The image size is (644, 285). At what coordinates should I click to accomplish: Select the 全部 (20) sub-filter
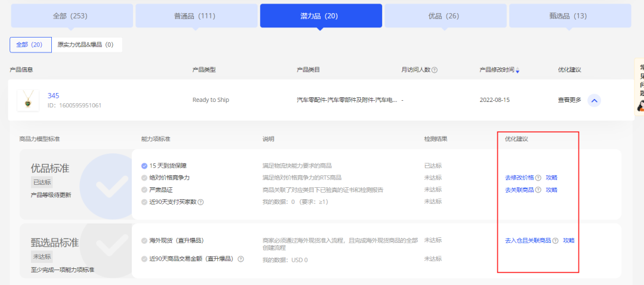(31, 45)
